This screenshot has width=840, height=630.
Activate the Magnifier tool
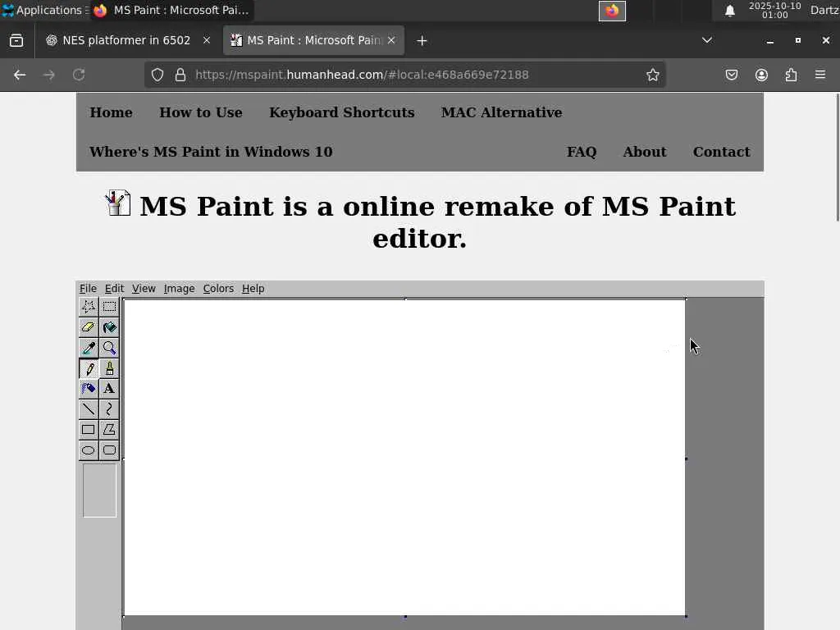109,348
